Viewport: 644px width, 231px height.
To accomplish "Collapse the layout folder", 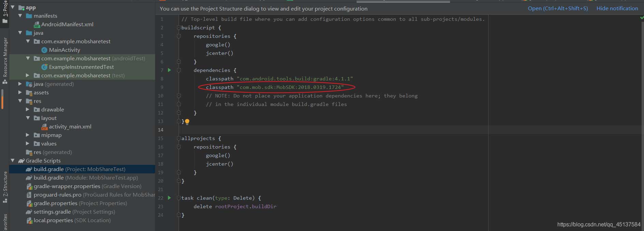I will [x=28, y=118].
